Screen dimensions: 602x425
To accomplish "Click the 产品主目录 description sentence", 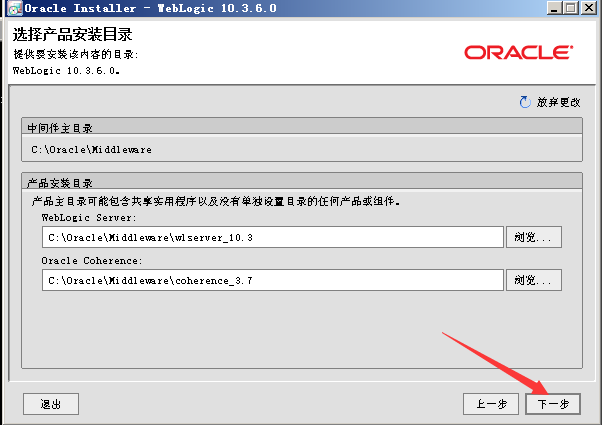I will tap(216, 201).
